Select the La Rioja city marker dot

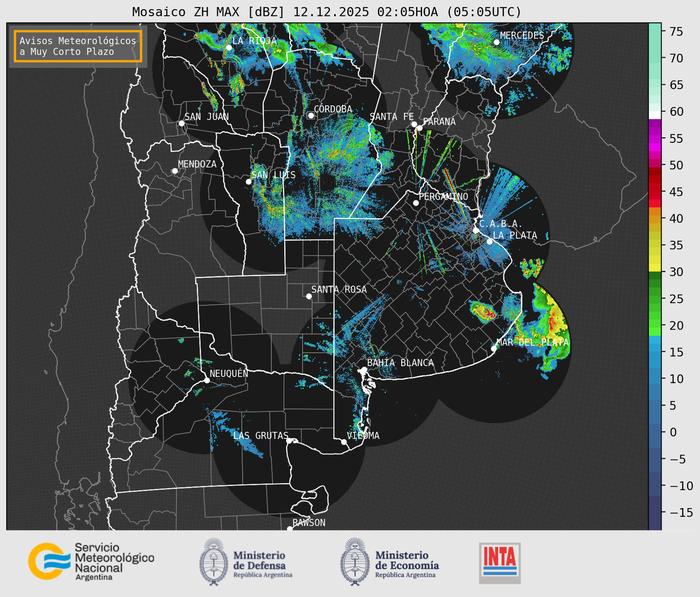click(x=229, y=48)
